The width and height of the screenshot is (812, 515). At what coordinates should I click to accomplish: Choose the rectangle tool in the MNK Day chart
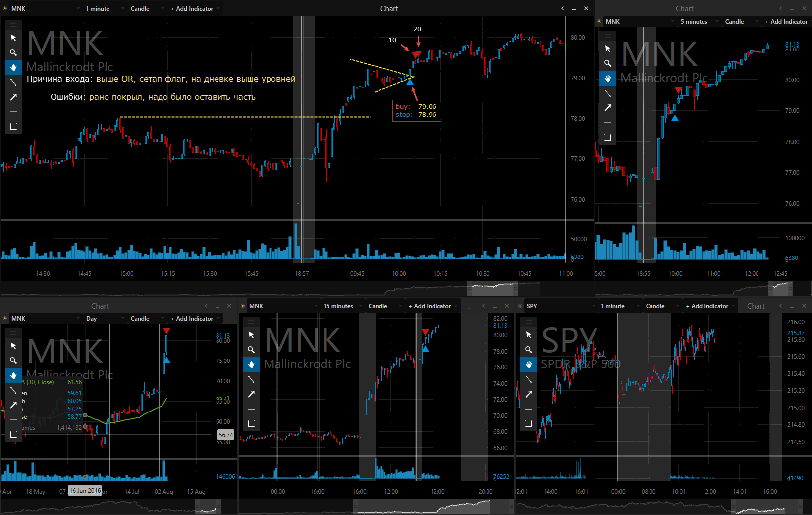[x=13, y=435]
